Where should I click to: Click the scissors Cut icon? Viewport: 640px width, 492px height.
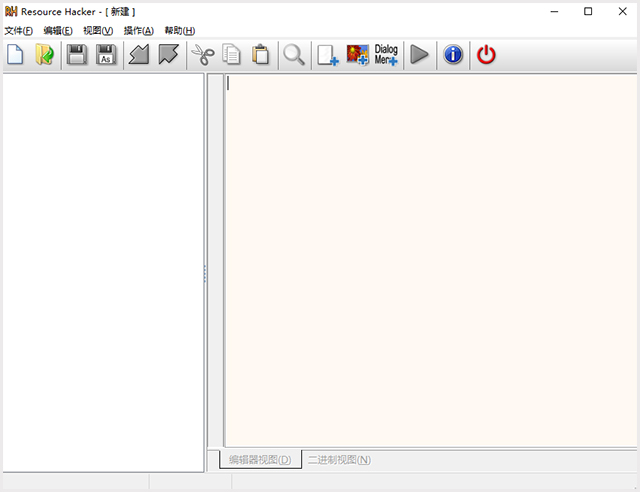(x=203, y=55)
